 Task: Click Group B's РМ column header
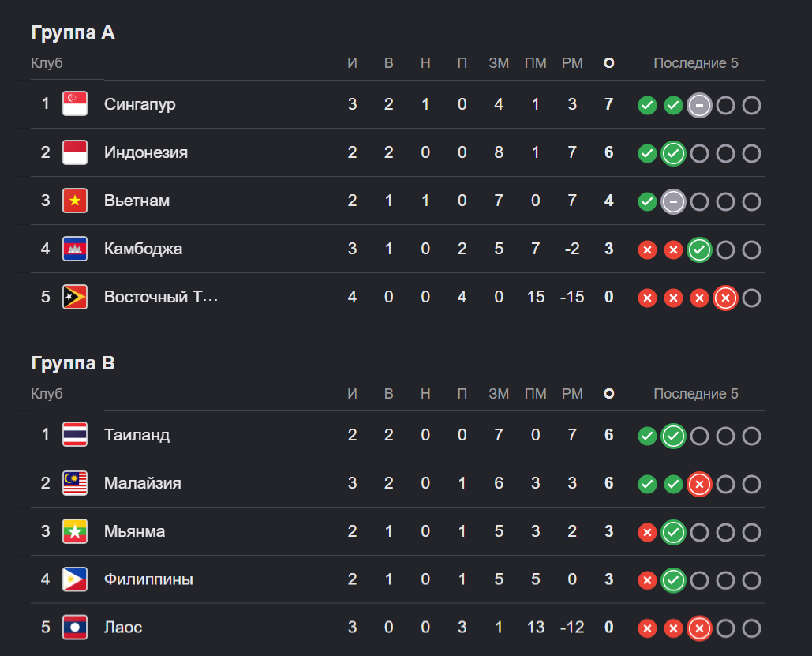click(x=572, y=394)
